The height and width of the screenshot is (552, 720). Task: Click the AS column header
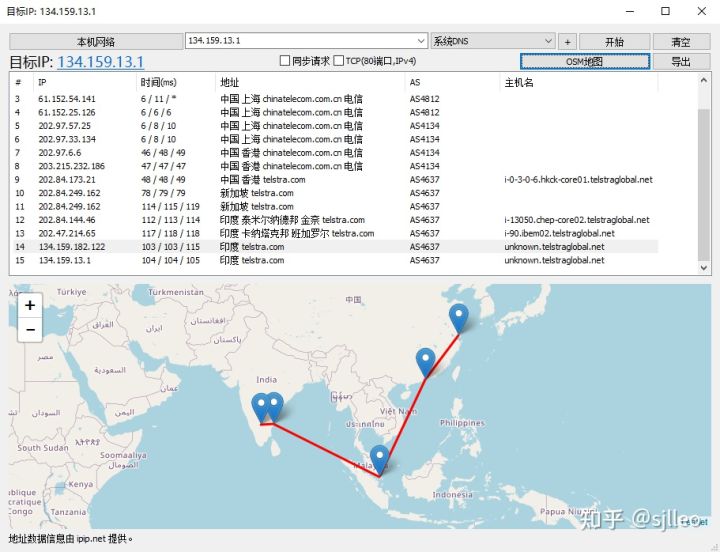pos(452,83)
